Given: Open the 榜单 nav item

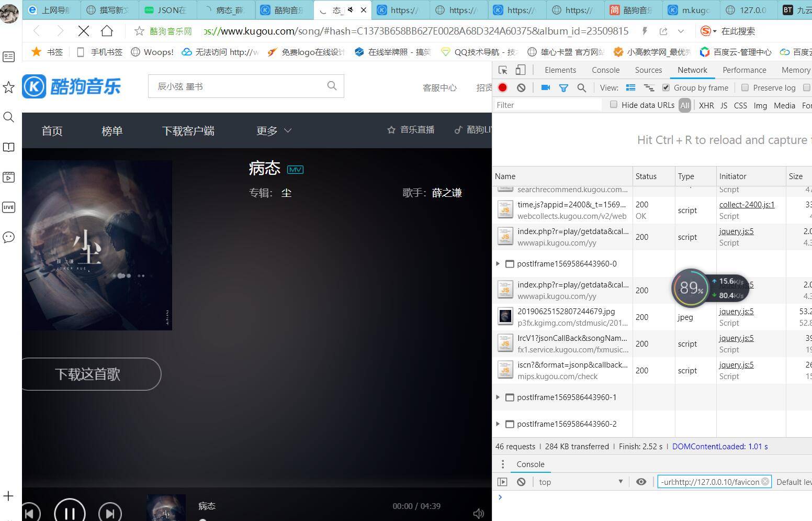Looking at the screenshot, I should pyautogui.click(x=112, y=131).
